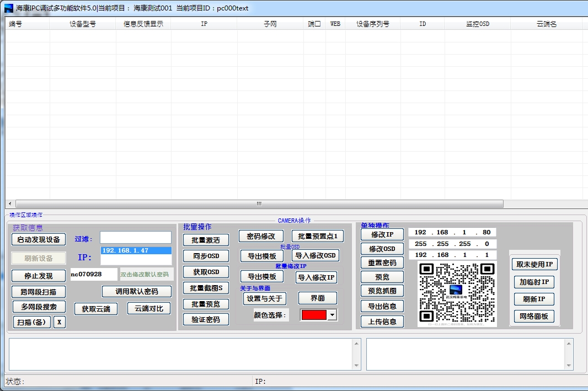Click the greyed-out 刷新设备 button
The width and height of the screenshot is (588, 391).
(39, 258)
